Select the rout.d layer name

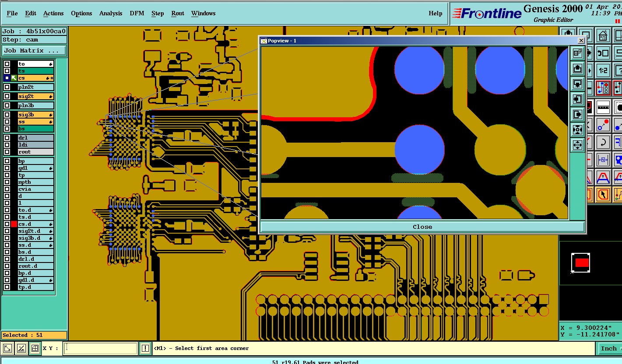[x=35, y=266]
